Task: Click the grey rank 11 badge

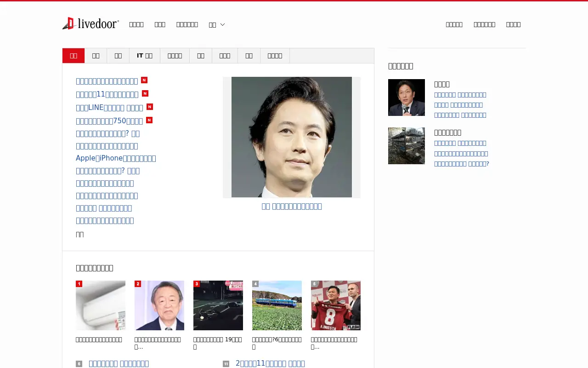Action: (226, 364)
